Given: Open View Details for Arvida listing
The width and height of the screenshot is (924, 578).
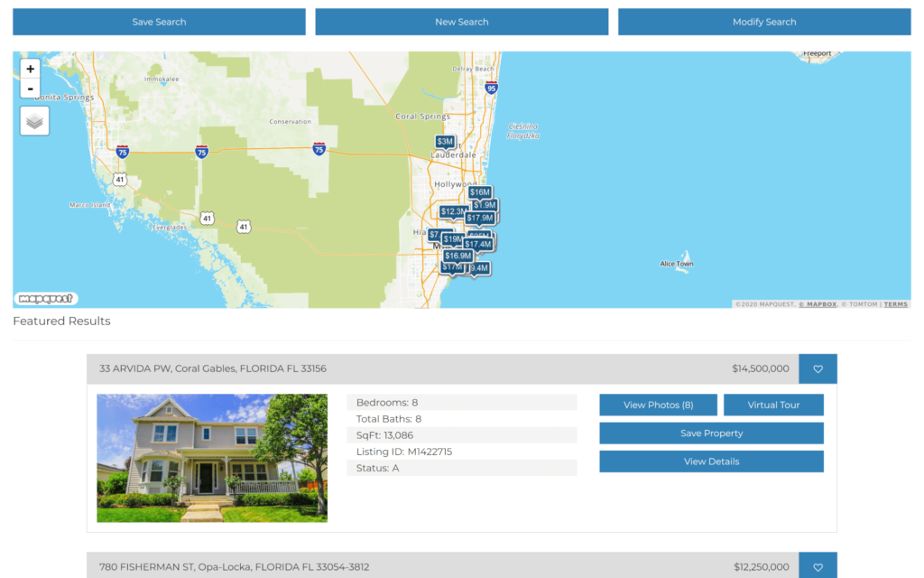Looking at the screenshot, I should (712, 461).
